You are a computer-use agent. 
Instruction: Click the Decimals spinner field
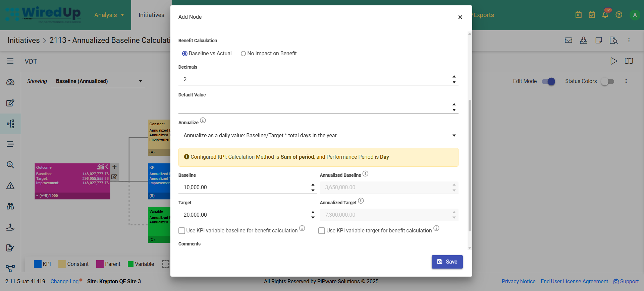(318, 79)
